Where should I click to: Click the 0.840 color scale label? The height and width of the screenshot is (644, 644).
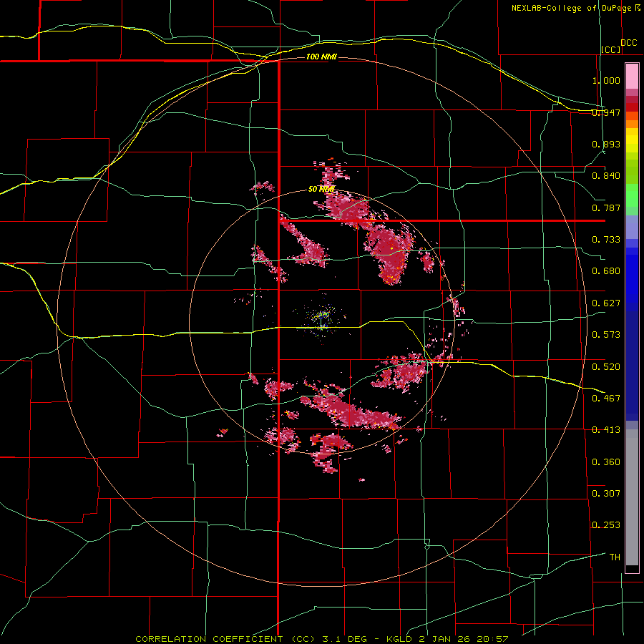click(x=606, y=176)
